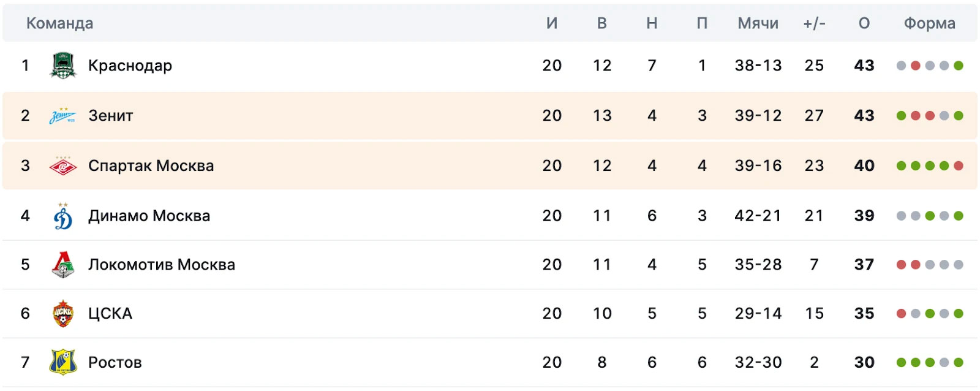Viewport: 980px width, 391px height.
Task: Click the Lokomotiv Moscow club logo
Action: [63, 265]
